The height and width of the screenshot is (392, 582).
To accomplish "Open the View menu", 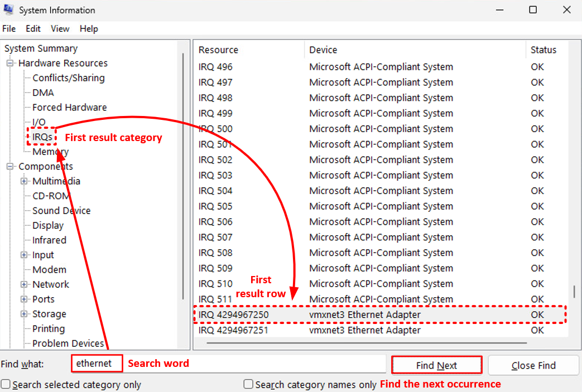I will [x=60, y=28].
